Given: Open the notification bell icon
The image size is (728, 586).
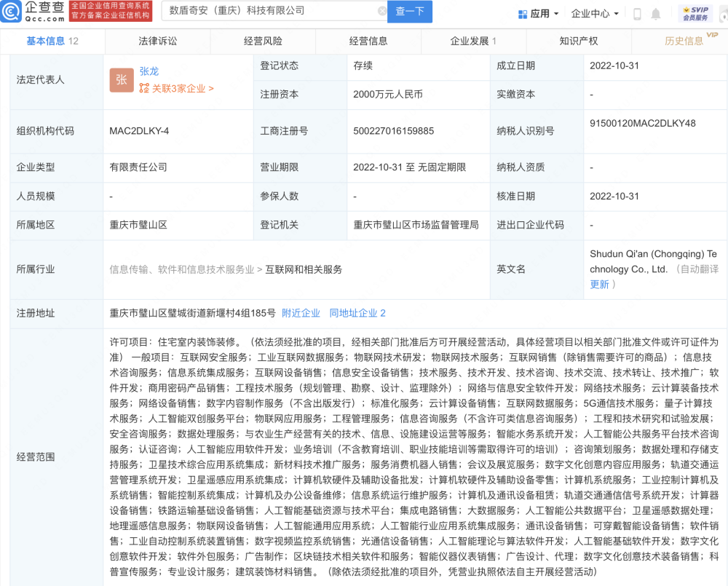Looking at the screenshot, I should coord(656,14).
